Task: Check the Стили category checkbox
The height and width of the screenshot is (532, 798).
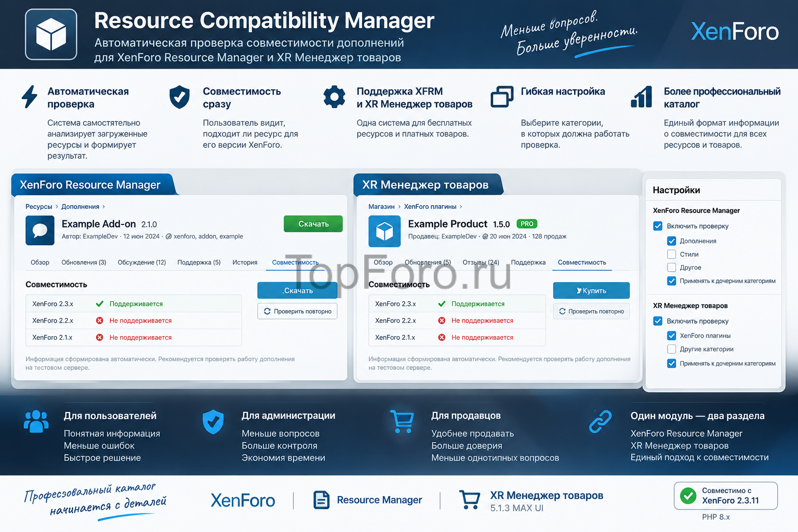Action: tap(672, 254)
